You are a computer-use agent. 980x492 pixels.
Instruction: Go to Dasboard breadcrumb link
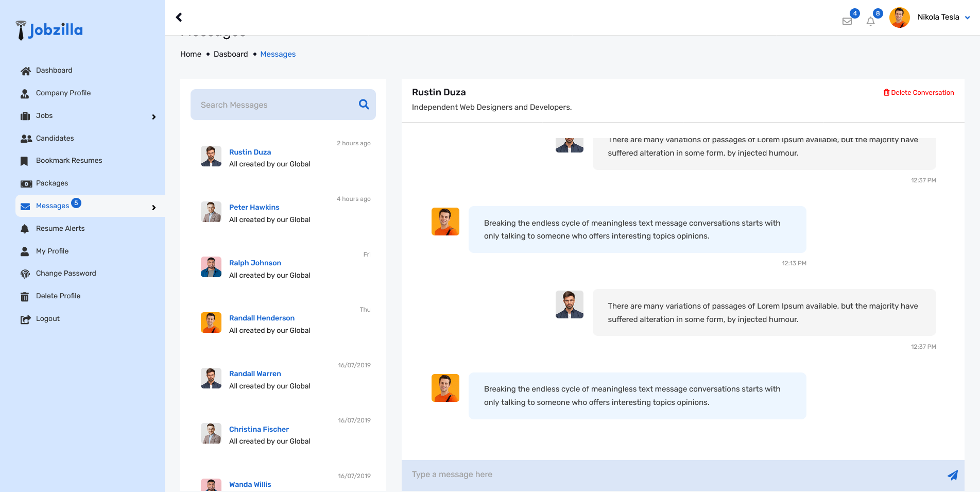pos(231,54)
